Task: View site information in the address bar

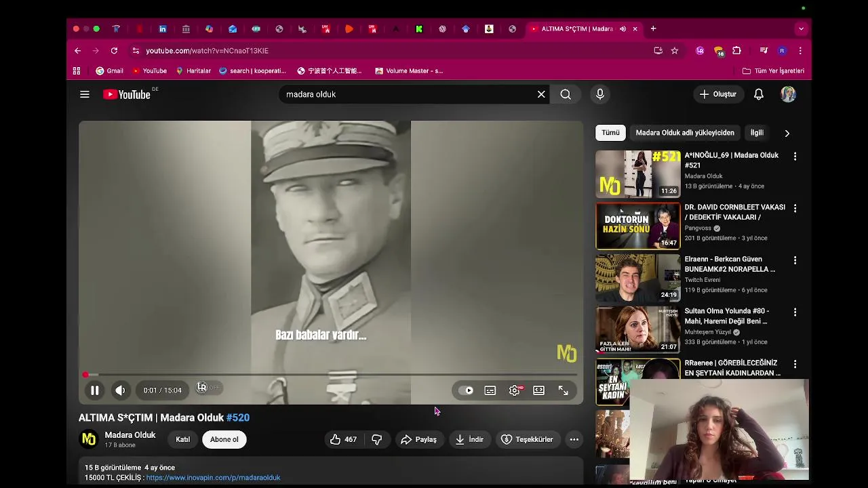Action: (x=136, y=51)
